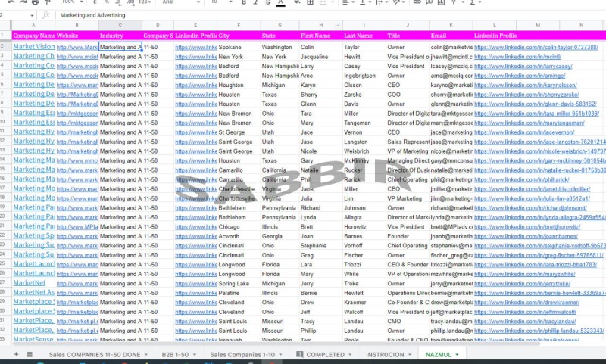Open the MarketNet As company link
Image resolution: width=606 pixels, height=364 pixels.
pyautogui.click(x=34, y=292)
